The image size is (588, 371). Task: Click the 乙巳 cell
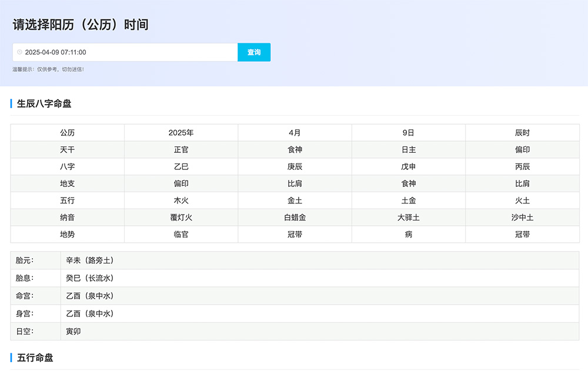[x=181, y=166]
